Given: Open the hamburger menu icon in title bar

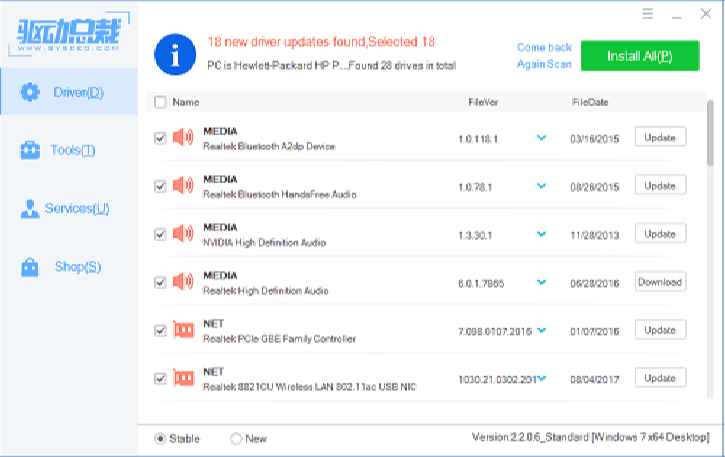Looking at the screenshot, I should (x=648, y=14).
